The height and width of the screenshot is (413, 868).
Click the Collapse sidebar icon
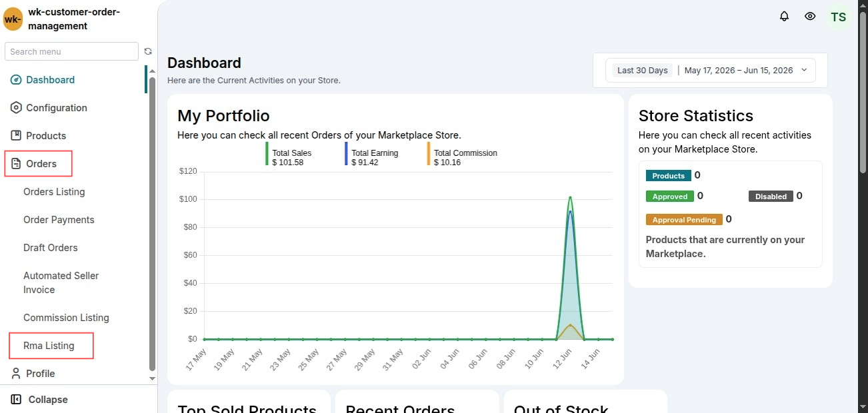click(17, 400)
